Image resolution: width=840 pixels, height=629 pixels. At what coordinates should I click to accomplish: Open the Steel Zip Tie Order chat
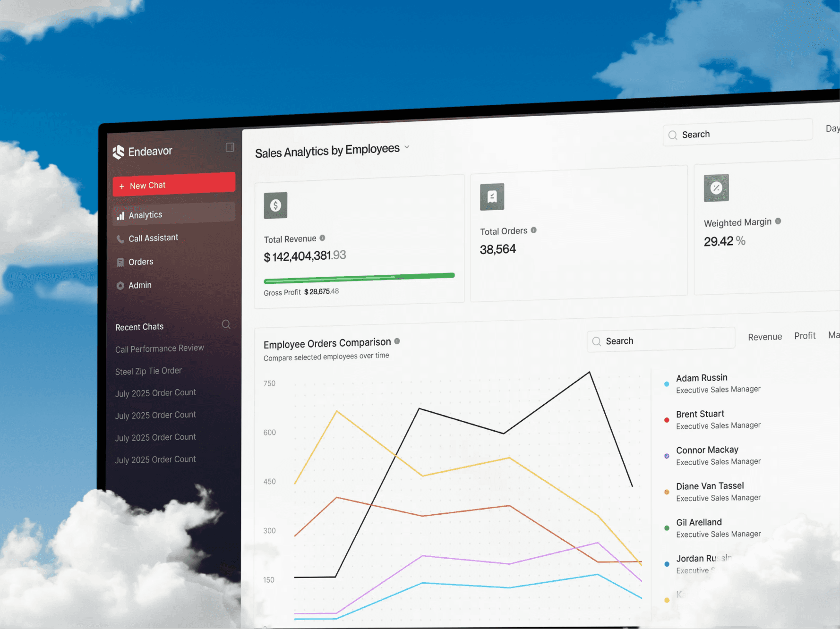148,371
